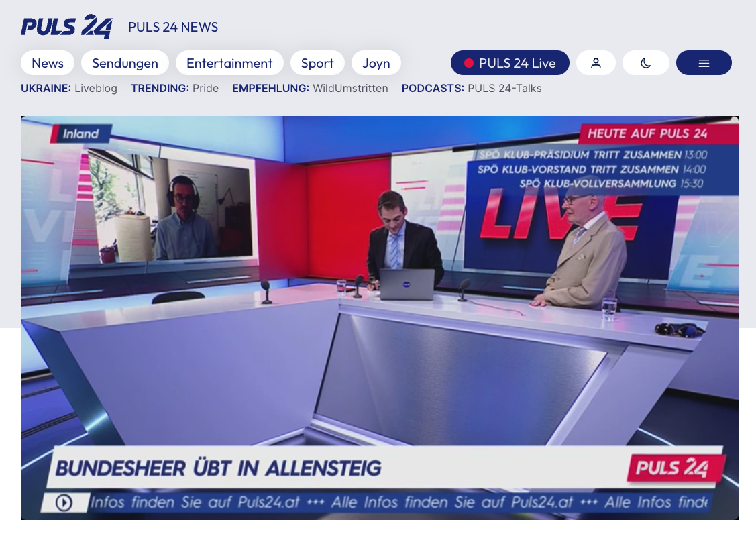The image size is (756, 536).
Task: Open the Sport menu item
Action: point(317,62)
